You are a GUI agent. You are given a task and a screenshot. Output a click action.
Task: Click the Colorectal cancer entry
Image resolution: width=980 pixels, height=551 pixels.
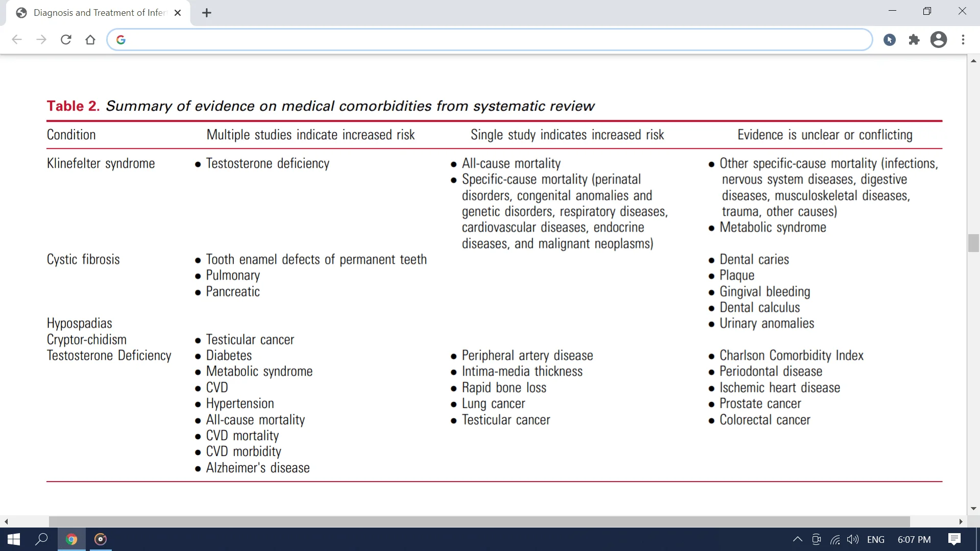coord(765,420)
